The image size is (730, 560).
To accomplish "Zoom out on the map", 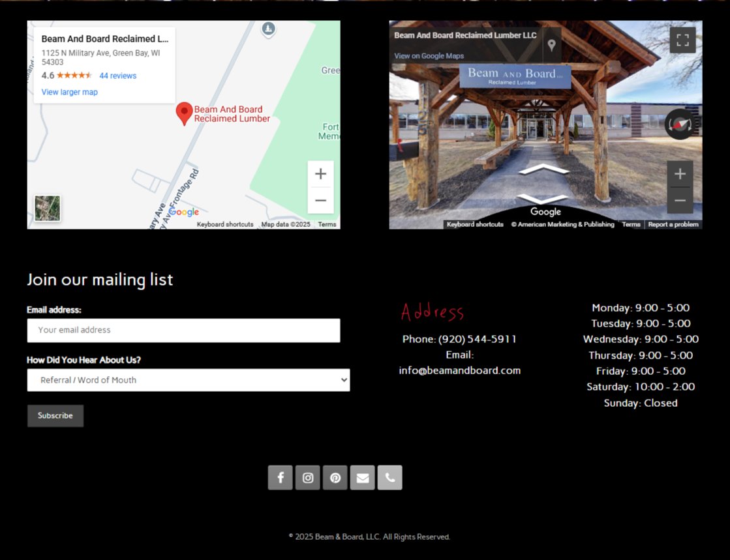I will 320,201.
